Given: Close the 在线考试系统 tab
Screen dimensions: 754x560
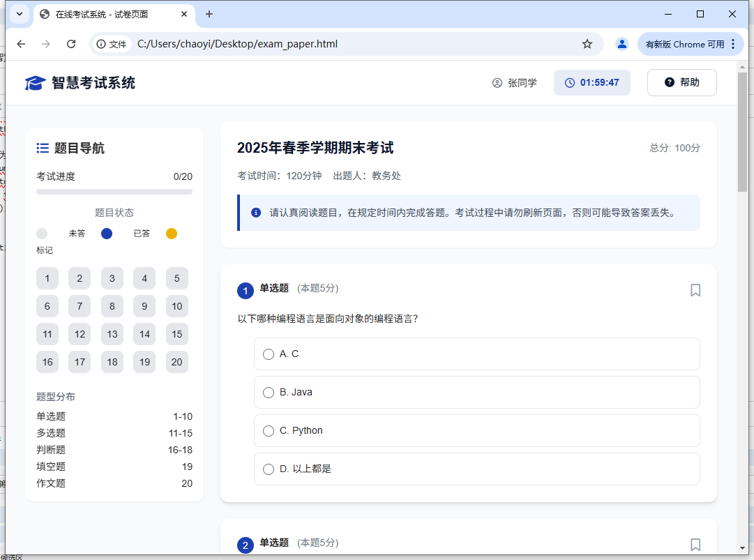Looking at the screenshot, I should 184,14.
